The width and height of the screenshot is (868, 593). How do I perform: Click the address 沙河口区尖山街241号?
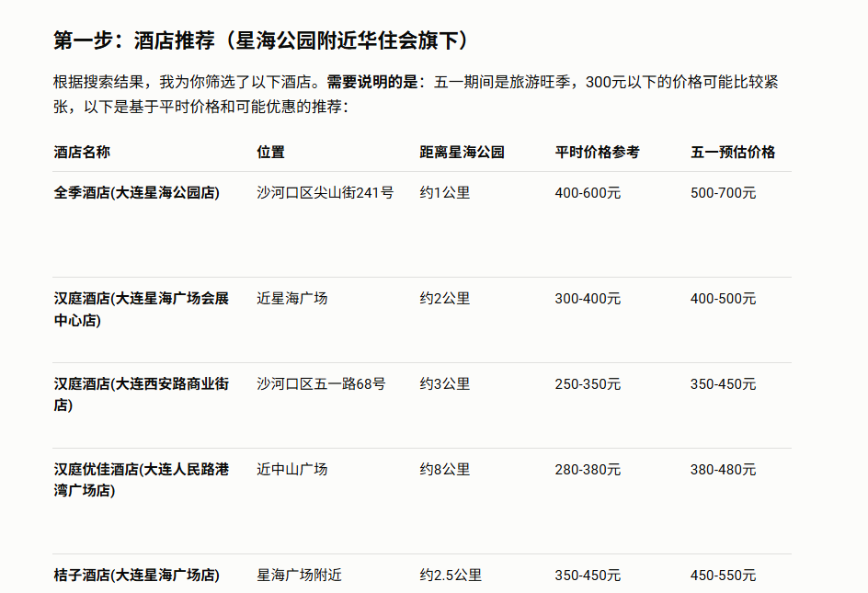[325, 193]
